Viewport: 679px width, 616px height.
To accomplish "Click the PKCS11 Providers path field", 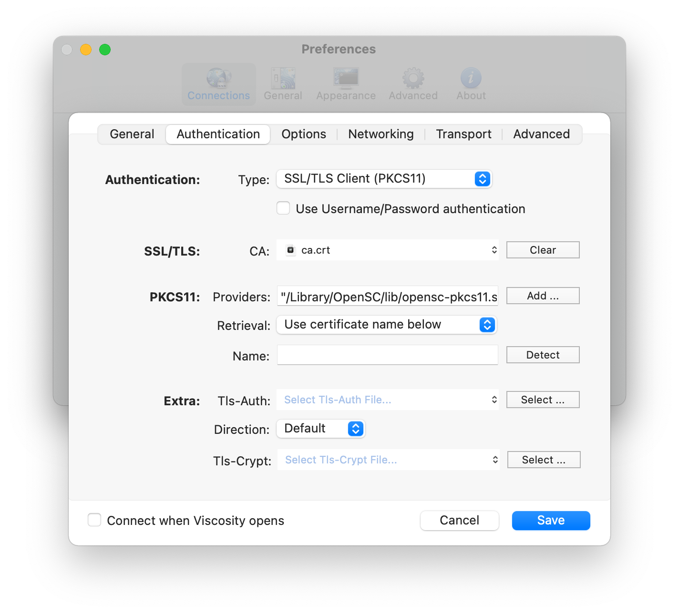I will [x=387, y=297].
